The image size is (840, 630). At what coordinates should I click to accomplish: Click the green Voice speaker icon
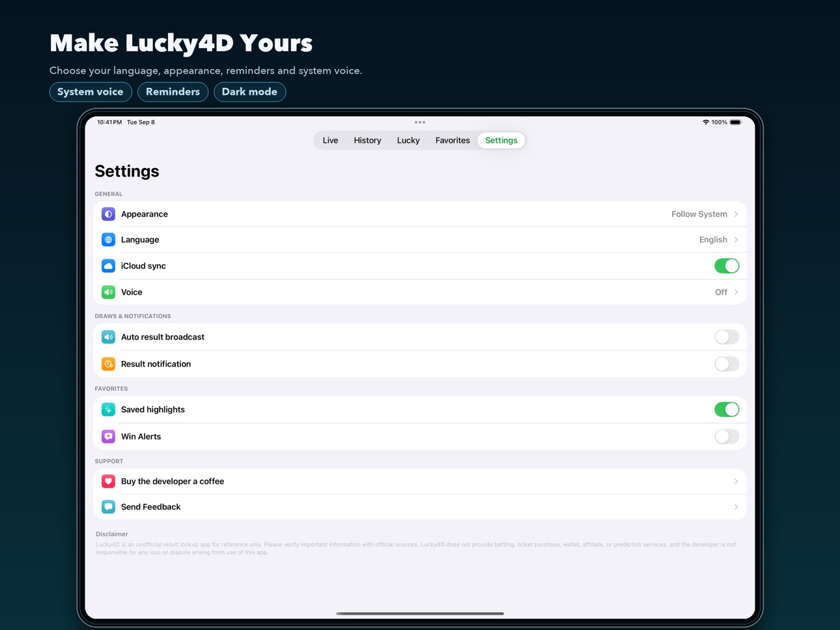[108, 293]
